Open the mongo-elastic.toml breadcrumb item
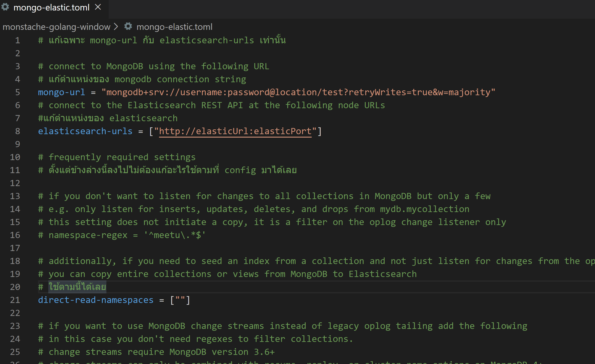Viewport: 595px width, 364px height. 174,27
